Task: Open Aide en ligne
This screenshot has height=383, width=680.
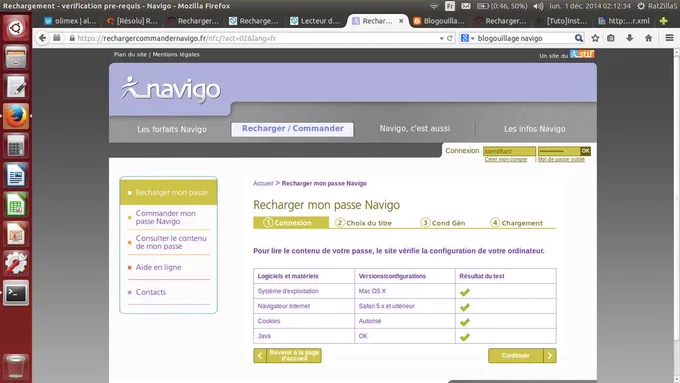Action: [x=158, y=267]
